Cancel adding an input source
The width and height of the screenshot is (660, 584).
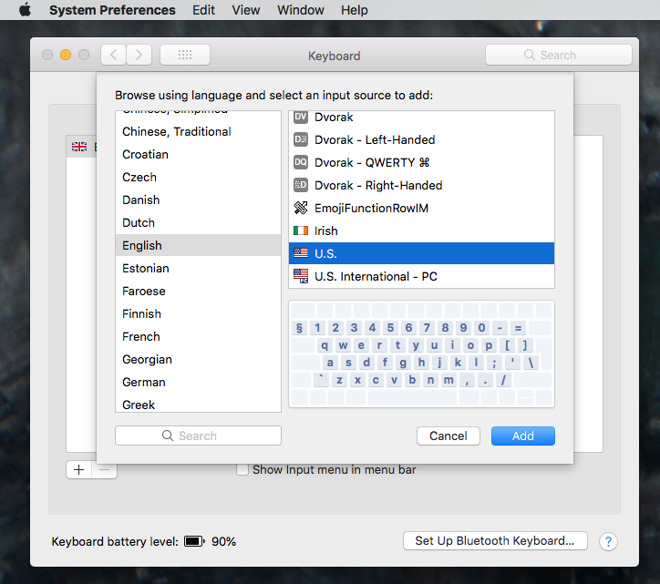point(448,435)
